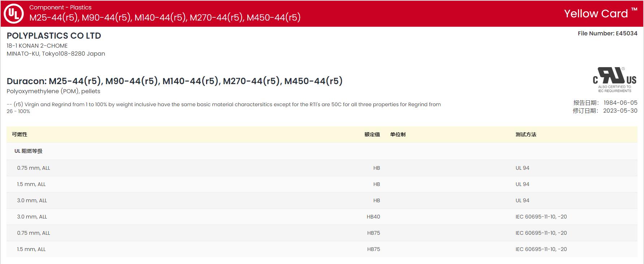Select the Yellow Card title text
The width and height of the screenshot is (644, 264).
coord(596,14)
